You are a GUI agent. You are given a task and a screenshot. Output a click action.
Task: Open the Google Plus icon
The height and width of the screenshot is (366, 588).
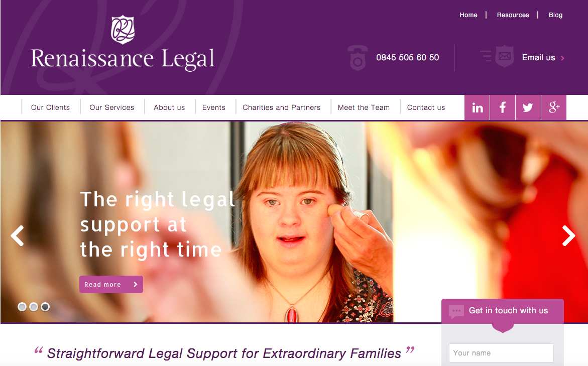click(x=554, y=107)
